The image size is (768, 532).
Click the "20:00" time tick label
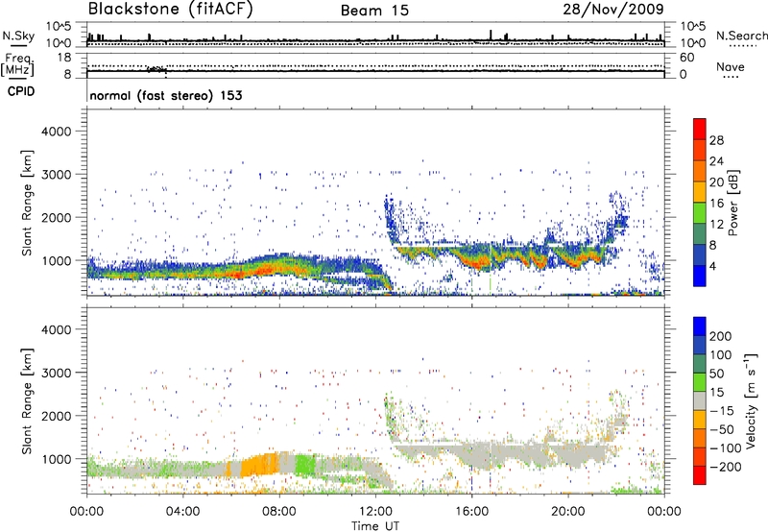click(568, 512)
